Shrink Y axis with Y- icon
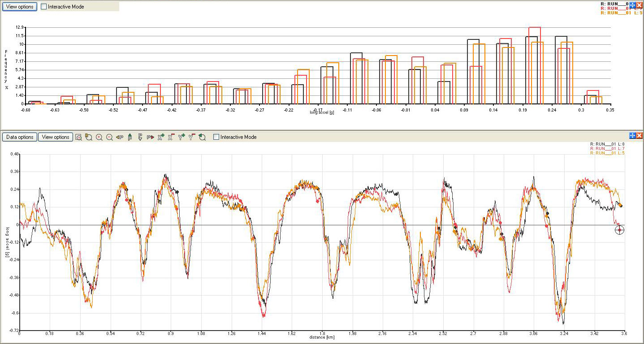644x344 pixels. coord(192,137)
